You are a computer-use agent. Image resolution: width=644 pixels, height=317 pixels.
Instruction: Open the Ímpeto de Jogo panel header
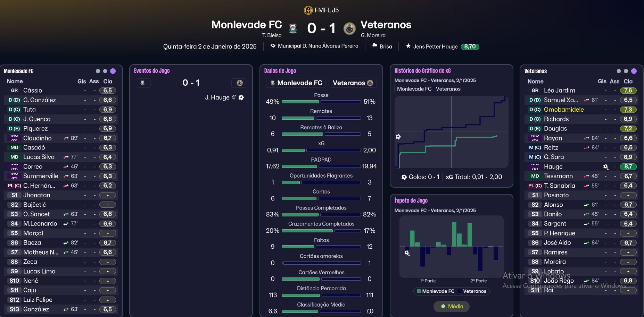click(411, 200)
